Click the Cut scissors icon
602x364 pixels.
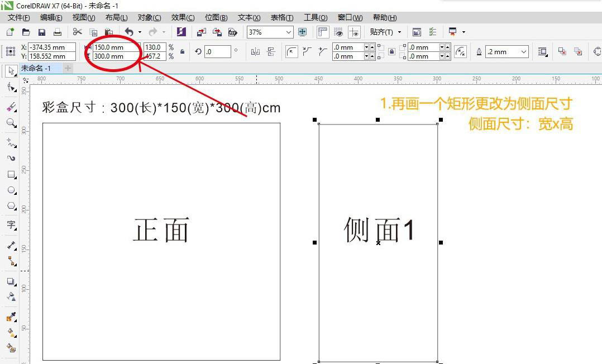[77, 32]
